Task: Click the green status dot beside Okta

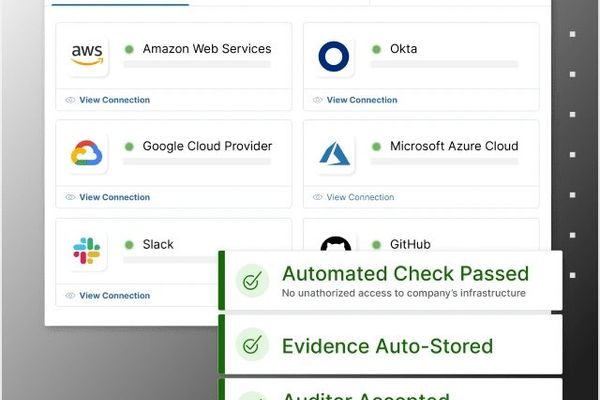Action: tap(377, 49)
